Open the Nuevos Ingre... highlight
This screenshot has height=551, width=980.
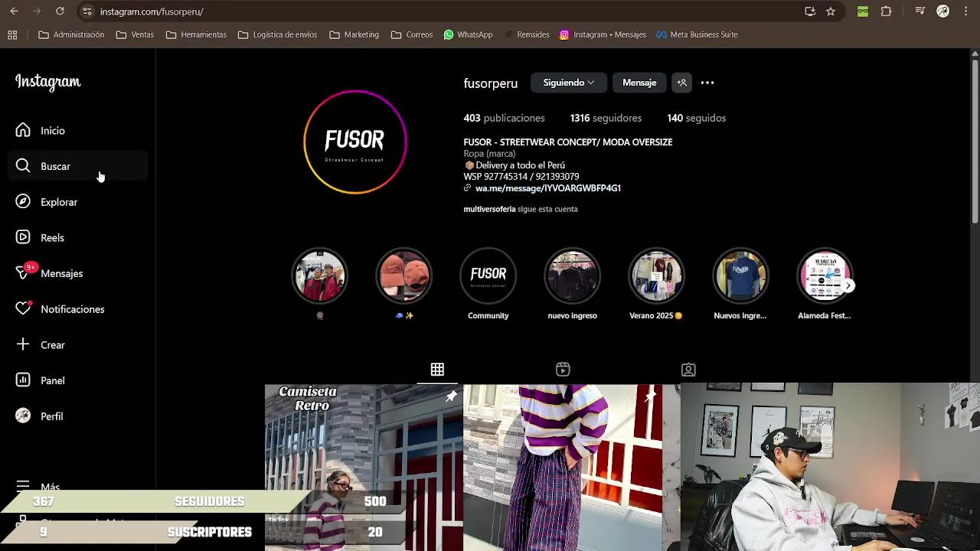tap(740, 284)
